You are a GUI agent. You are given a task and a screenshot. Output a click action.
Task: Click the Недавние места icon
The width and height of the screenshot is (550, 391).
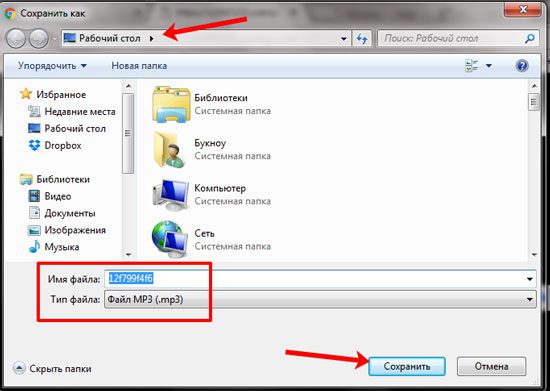point(34,111)
